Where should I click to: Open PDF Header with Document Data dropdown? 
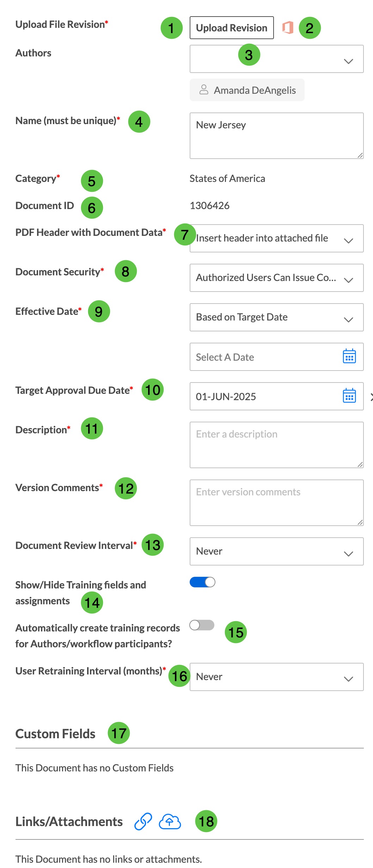277,238
